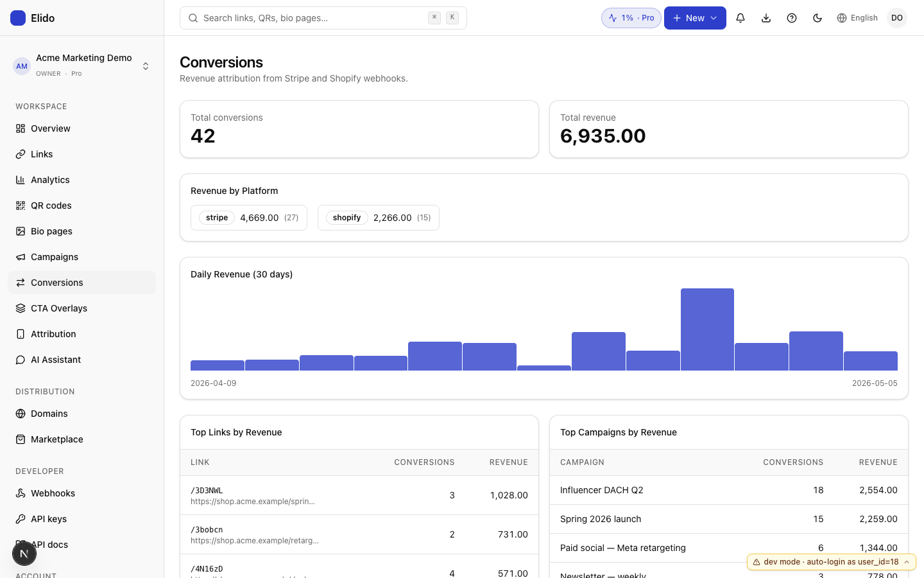Click the 2026-05-05 chart end date
924x578 pixels.
click(875, 383)
